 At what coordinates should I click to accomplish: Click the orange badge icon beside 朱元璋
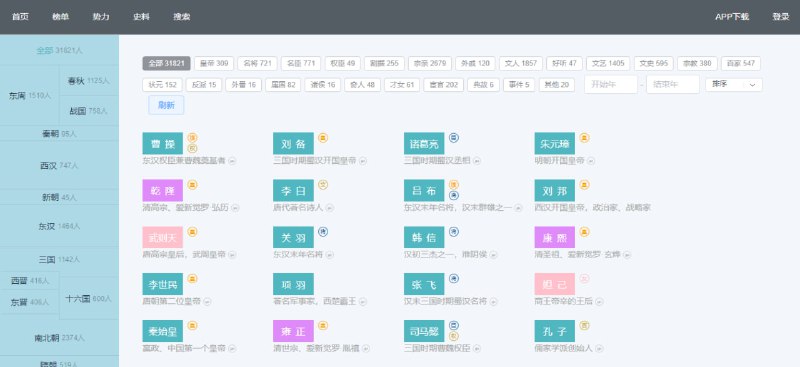[x=584, y=138]
